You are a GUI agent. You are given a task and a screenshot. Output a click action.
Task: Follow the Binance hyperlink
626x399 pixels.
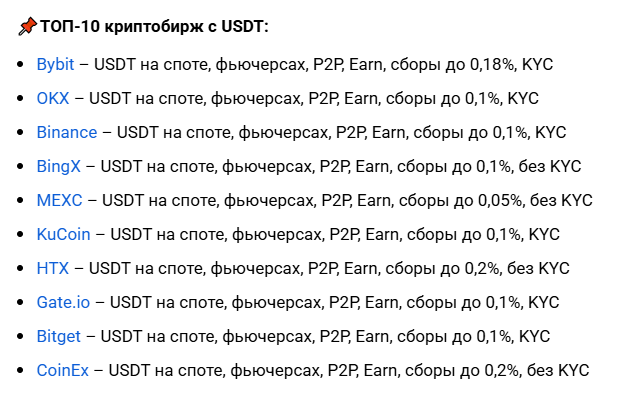coord(67,132)
